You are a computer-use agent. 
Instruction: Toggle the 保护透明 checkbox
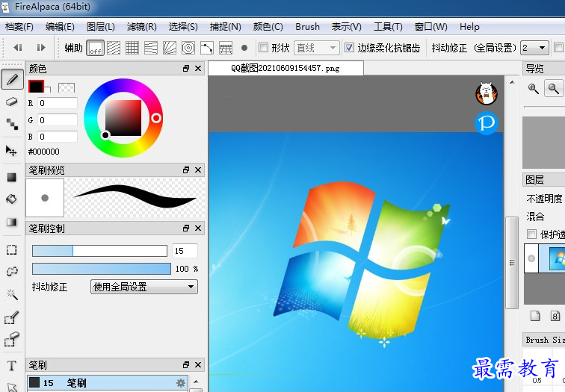[x=531, y=234]
